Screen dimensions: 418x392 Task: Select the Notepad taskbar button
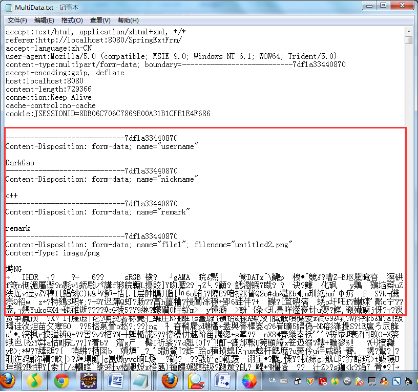pos(141,381)
